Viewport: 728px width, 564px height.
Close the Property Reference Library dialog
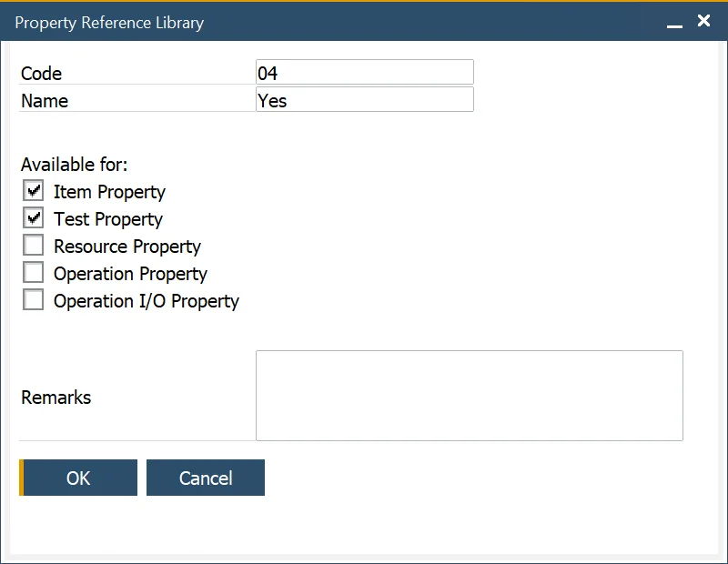(x=703, y=21)
